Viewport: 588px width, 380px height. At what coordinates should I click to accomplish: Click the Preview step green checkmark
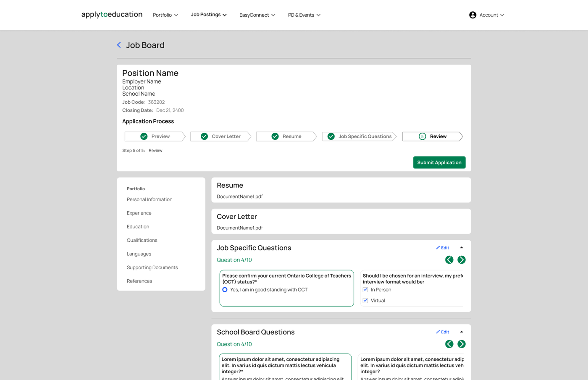click(144, 136)
